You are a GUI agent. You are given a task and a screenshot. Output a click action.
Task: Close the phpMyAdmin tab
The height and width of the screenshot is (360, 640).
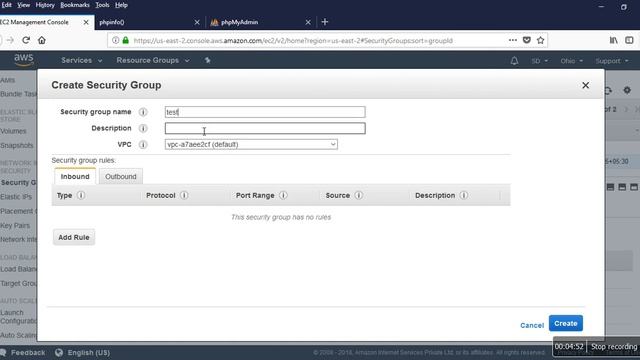pos(308,22)
